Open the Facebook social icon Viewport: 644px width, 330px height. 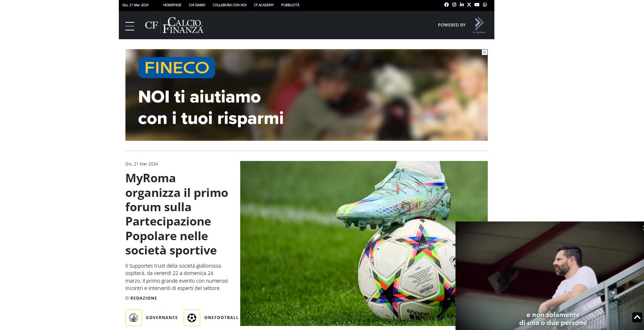coord(446,5)
